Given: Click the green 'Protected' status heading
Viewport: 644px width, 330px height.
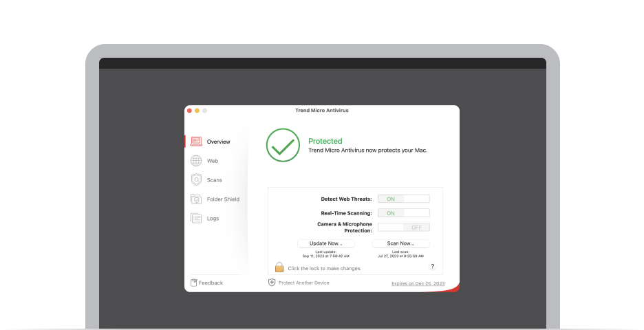Looking at the screenshot, I should (325, 141).
